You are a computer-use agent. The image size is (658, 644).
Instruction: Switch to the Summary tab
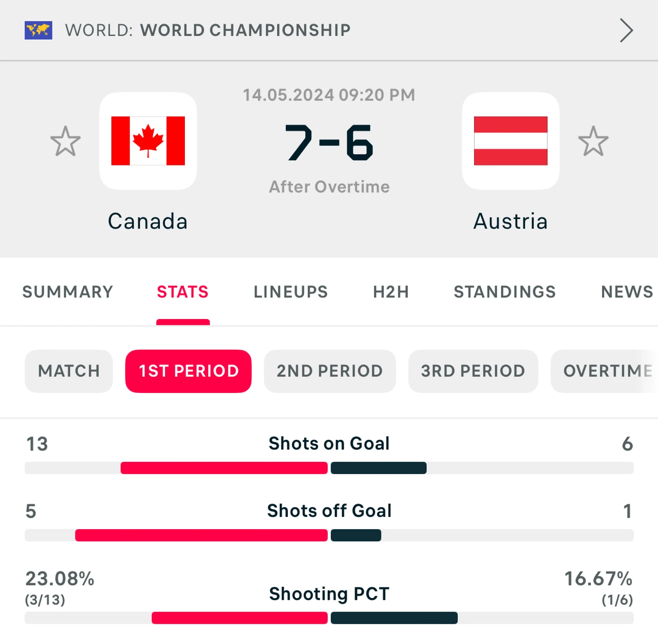[68, 292]
